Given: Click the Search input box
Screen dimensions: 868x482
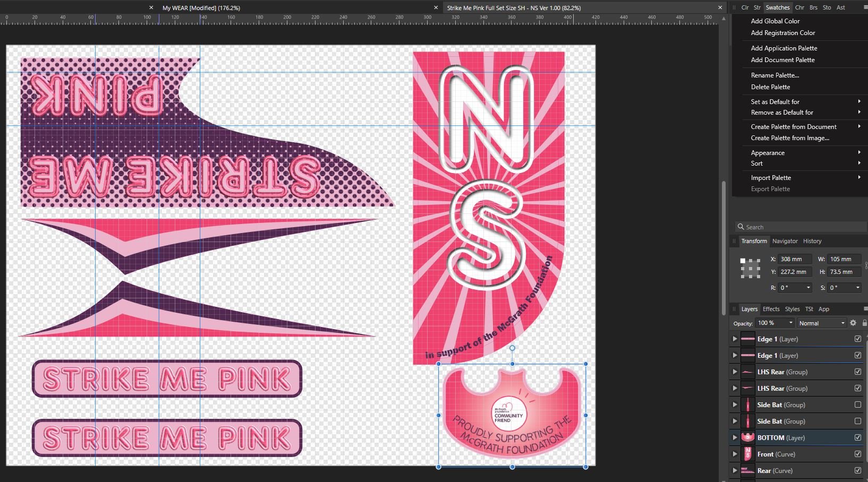Looking at the screenshot, I should coord(802,227).
